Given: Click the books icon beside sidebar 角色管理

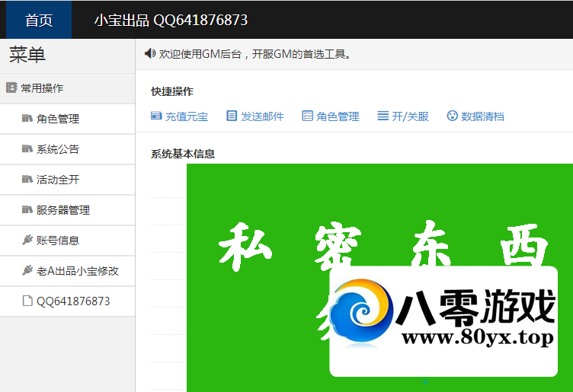Looking at the screenshot, I should (27, 118).
